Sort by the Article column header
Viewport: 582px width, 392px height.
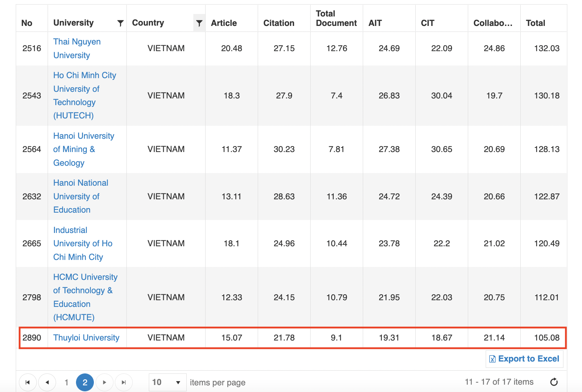coord(224,23)
